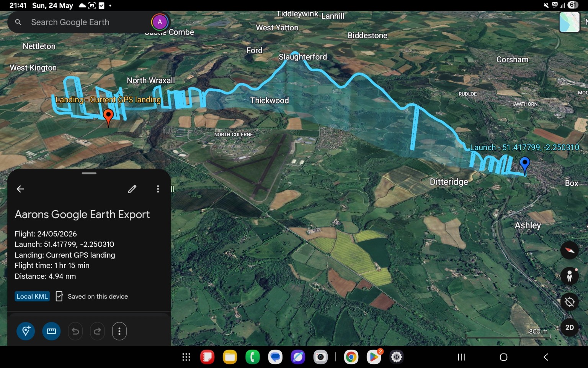
Task: Open the blue Messages app
Action: coord(275,357)
